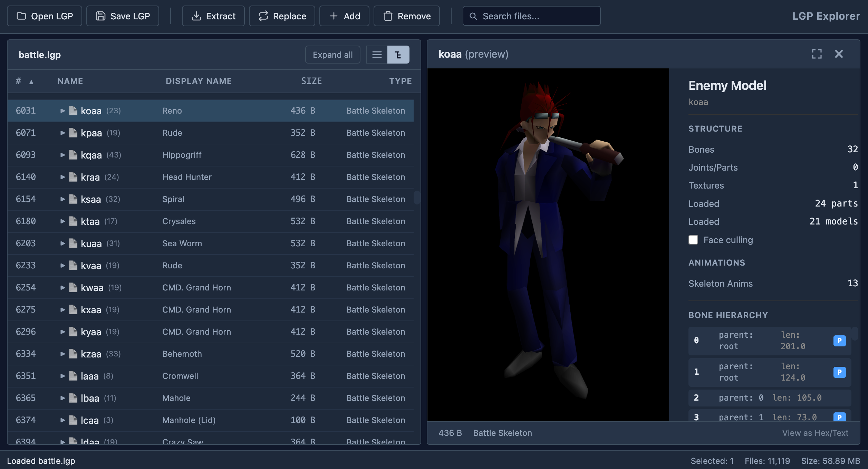Select the kxaa CMD. Grand Horn row
868x469 pixels.
pos(210,309)
